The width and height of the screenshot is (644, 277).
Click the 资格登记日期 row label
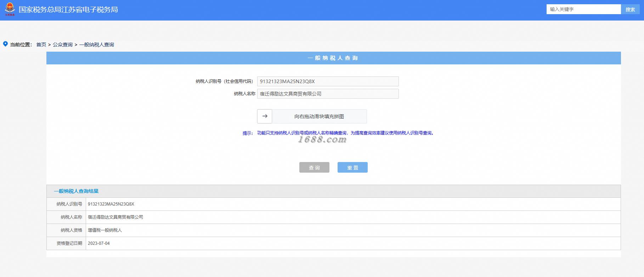[69, 243]
